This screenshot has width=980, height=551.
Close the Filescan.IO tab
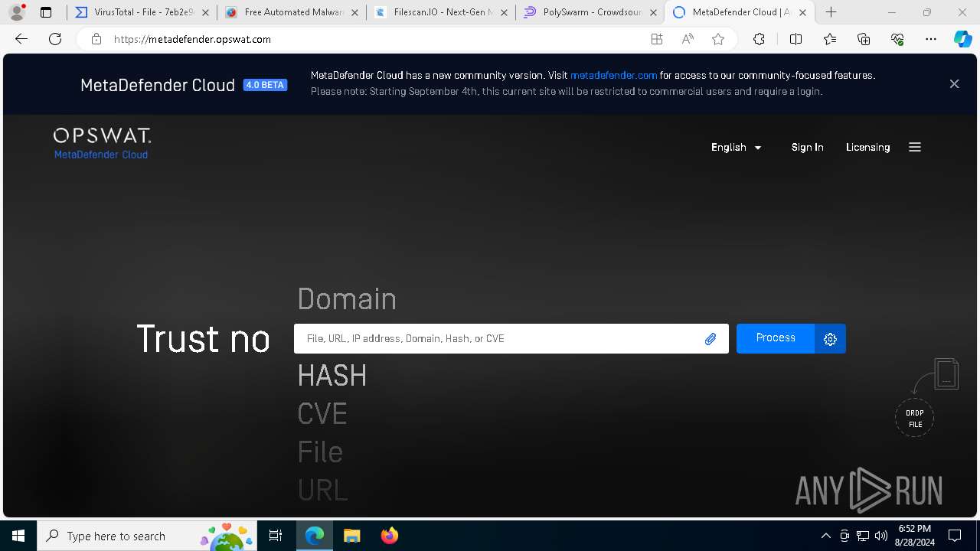504,12
